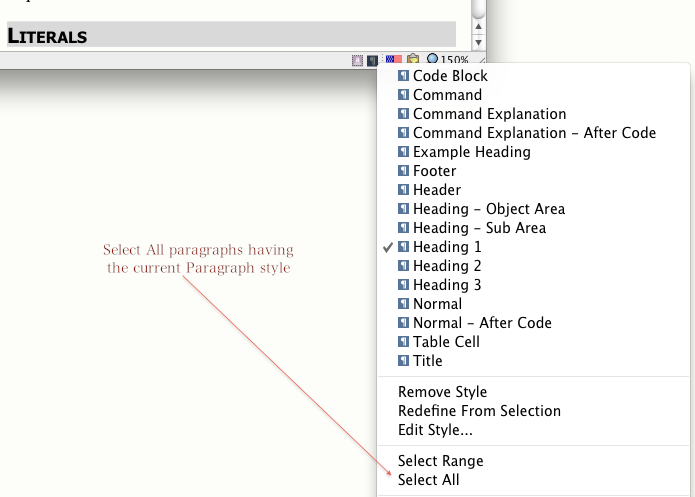695x497 pixels.
Task: Click the style icon next to Title
Action: coord(403,361)
